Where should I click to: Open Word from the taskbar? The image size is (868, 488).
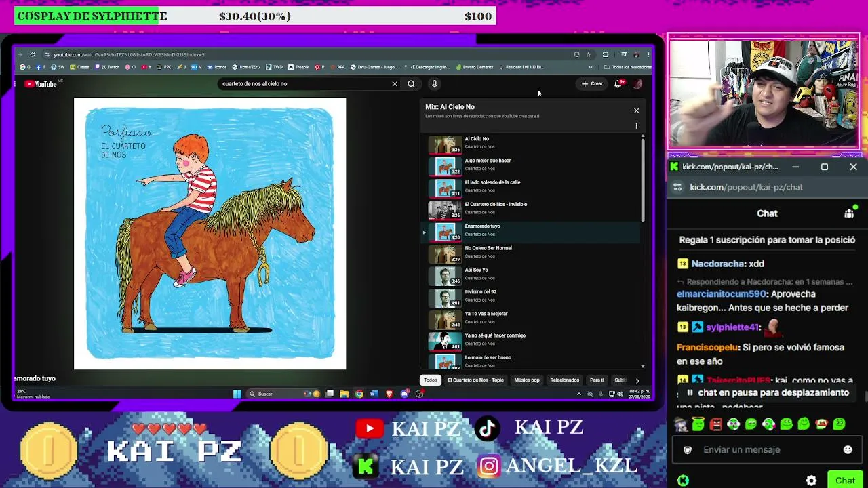374,394
